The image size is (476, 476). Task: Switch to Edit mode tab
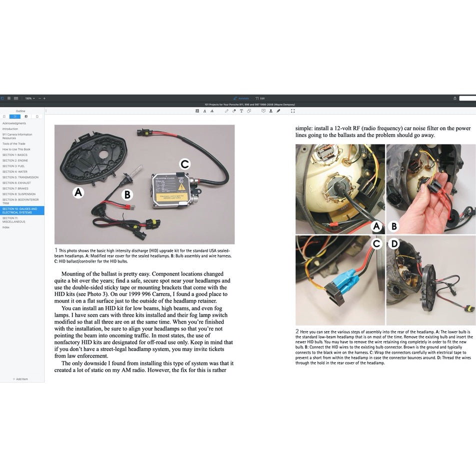(260, 98)
